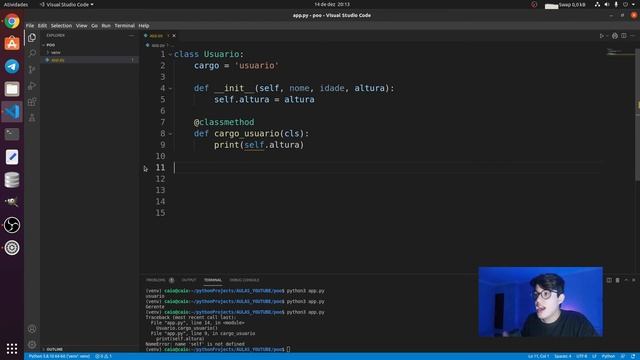640x360 pixels.
Task: Select the Terminal panel tab
Action: click(213, 280)
